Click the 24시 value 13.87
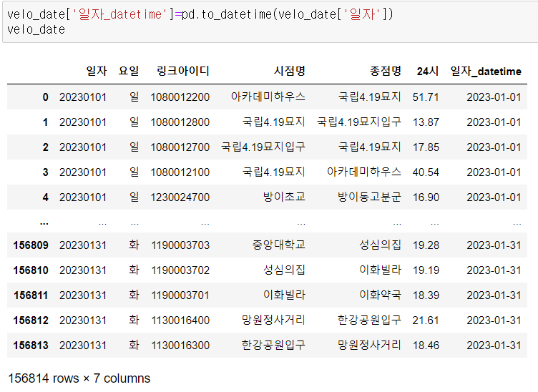Viewport: 538px width, 392px height. tap(426, 122)
